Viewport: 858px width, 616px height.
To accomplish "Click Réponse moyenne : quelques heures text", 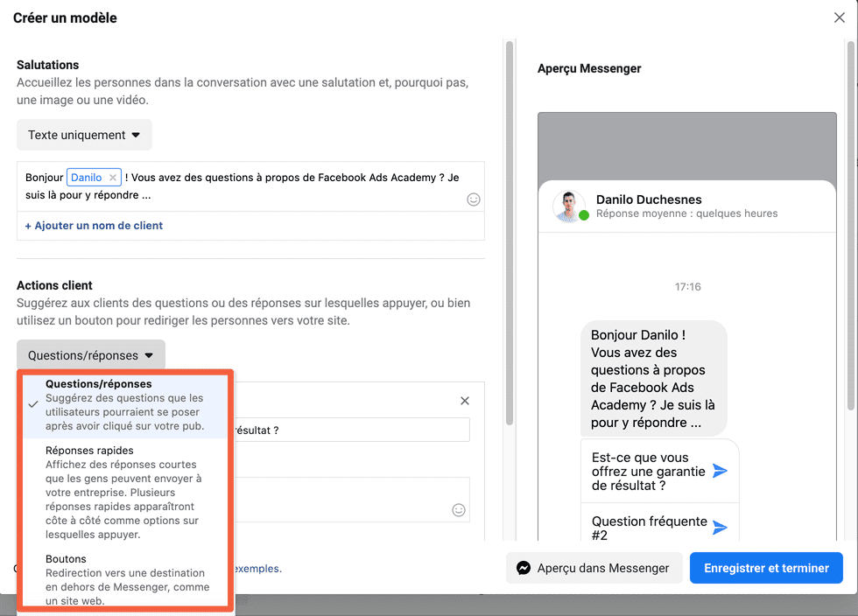I will coord(686,213).
